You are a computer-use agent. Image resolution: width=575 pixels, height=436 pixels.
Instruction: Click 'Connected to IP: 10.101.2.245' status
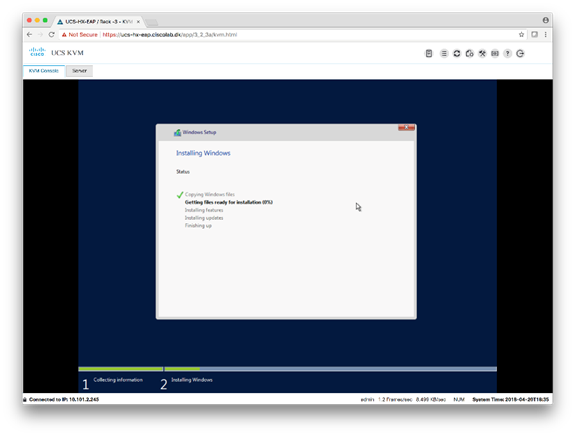[x=64, y=399]
